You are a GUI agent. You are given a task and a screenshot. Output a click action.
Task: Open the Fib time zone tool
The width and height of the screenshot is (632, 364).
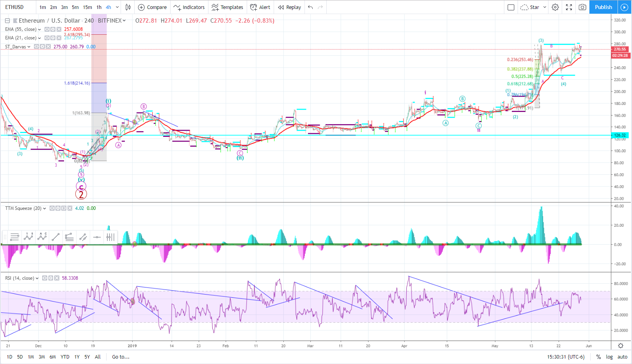click(x=111, y=237)
